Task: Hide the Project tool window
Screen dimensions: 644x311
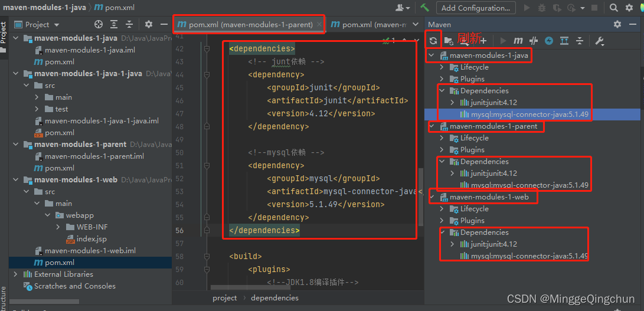Action: (164, 25)
